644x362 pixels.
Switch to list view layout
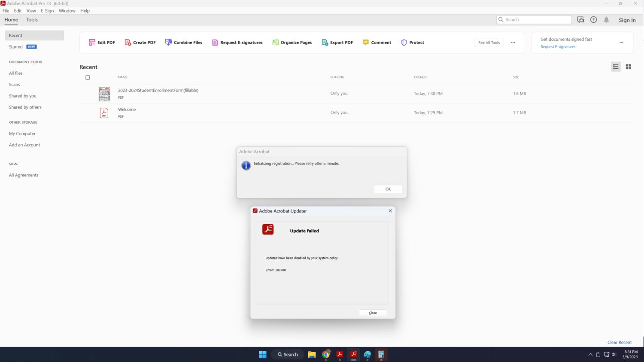tap(616, 67)
